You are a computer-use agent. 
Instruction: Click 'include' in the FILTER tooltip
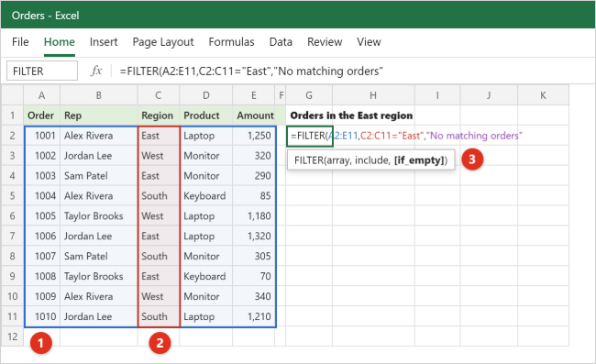pos(372,160)
